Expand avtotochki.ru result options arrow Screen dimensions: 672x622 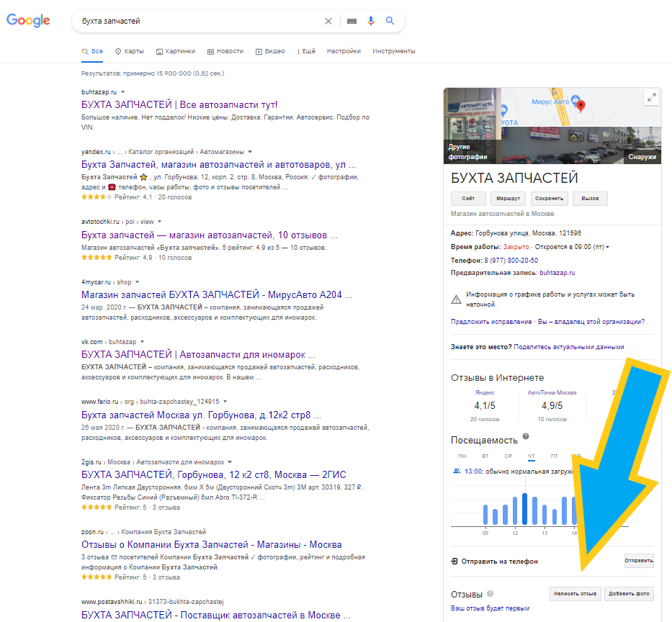pyautogui.click(x=159, y=222)
